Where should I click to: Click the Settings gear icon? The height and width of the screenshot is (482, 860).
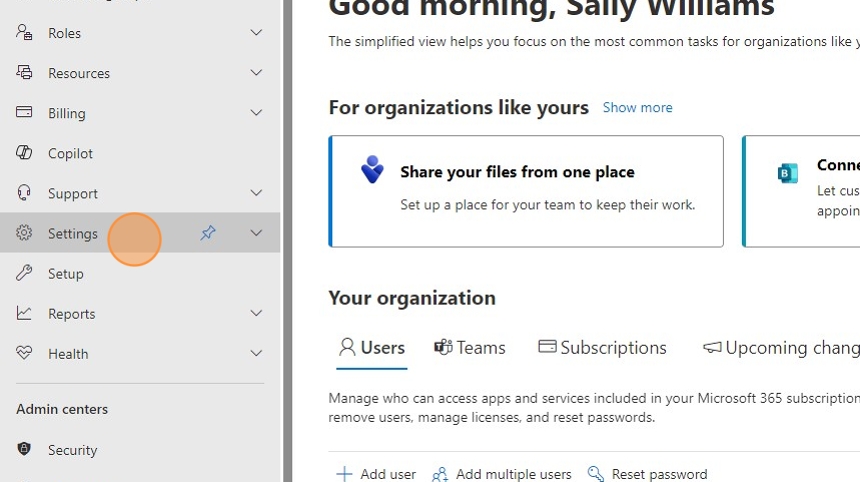point(24,233)
